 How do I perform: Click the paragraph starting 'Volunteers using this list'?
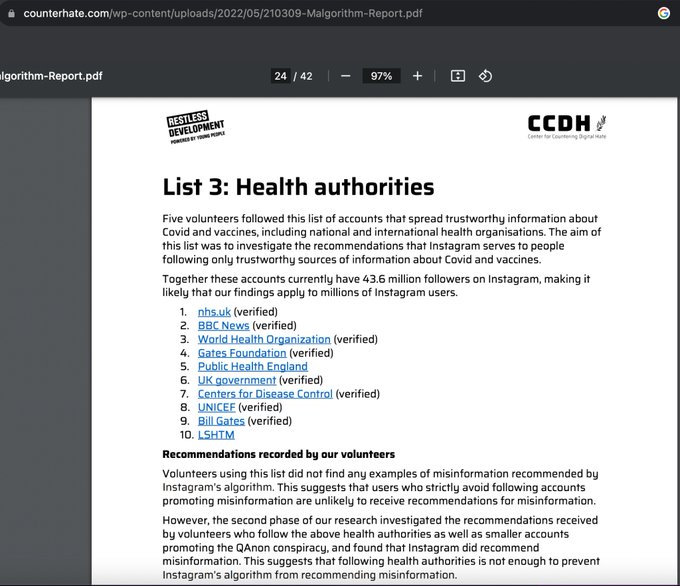click(x=380, y=487)
